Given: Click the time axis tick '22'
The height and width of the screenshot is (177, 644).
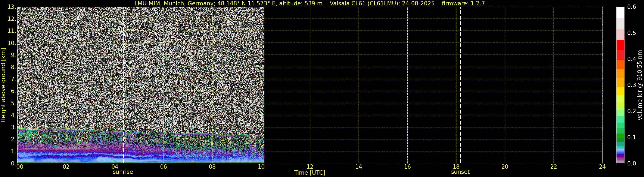Looking at the screenshot, I should pyautogui.click(x=554, y=167).
